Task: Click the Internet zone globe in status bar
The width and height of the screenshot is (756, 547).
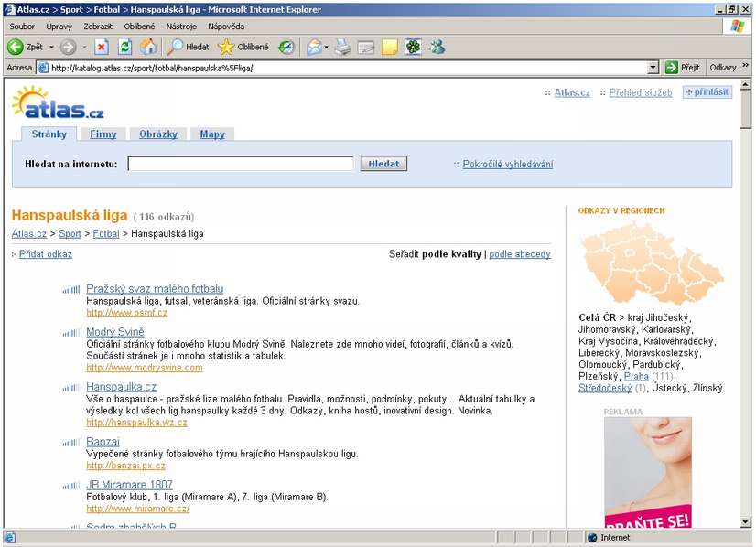Action: [592, 537]
